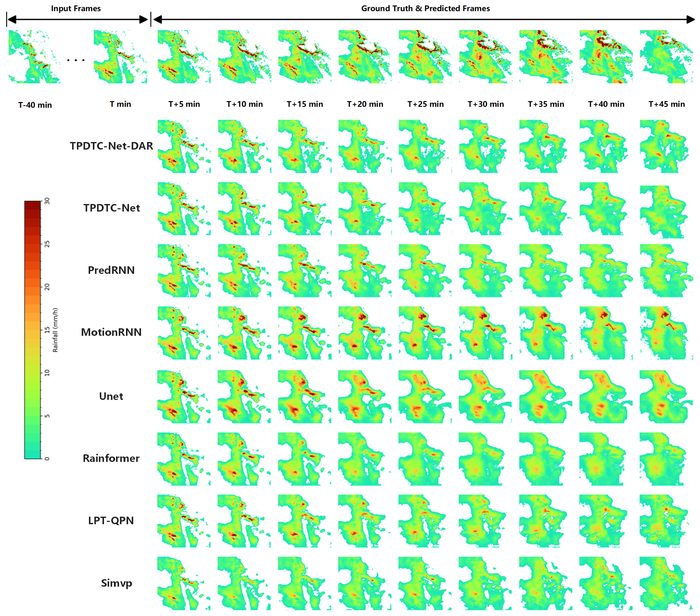Screen dimensions: 700x616
Task: Switch to the T+20 min column
Action: 365,104
